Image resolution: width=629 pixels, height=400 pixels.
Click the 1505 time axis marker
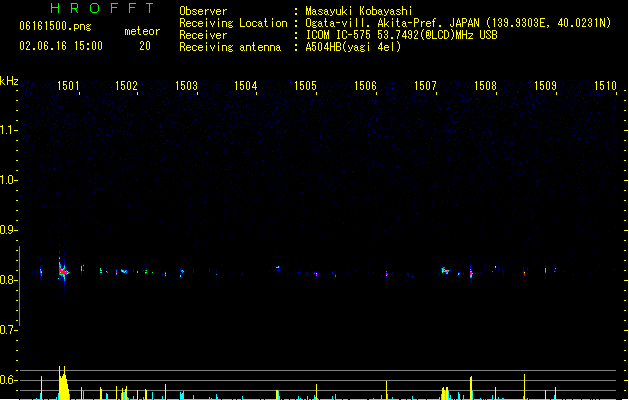click(306, 86)
